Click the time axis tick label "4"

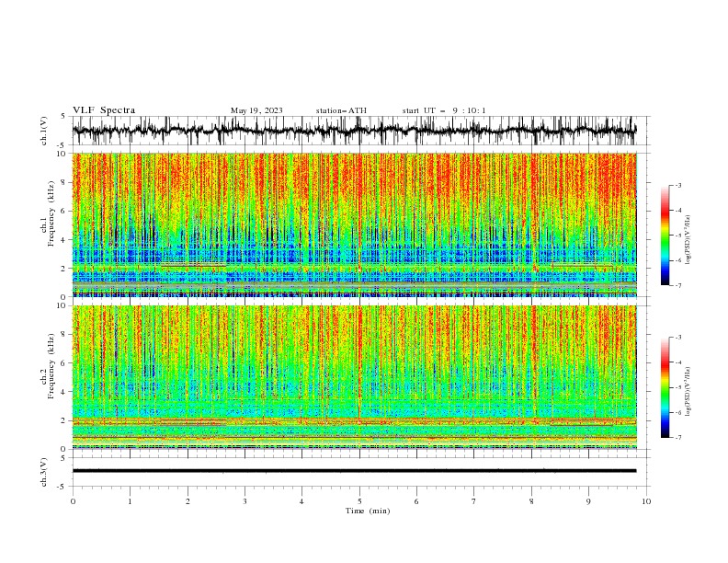tap(301, 501)
